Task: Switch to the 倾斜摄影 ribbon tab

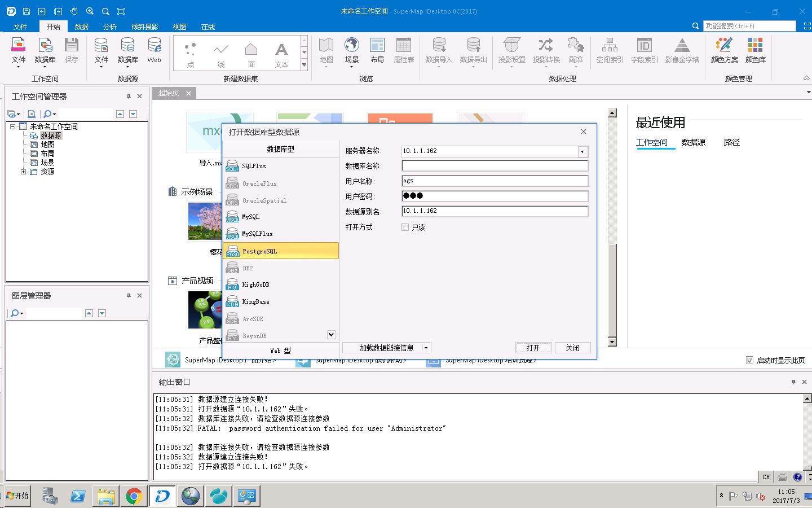Action: tap(145, 27)
